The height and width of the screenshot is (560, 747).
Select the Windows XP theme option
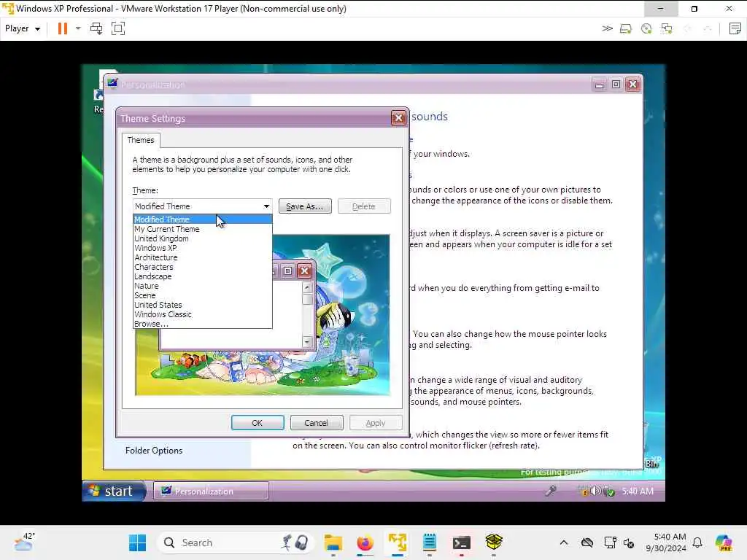(x=203, y=248)
